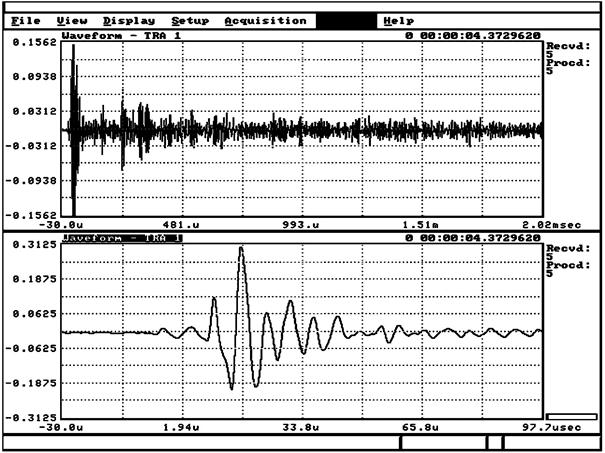Click the lower waveform timestamp readout
605x453 pixels.
point(473,238)
